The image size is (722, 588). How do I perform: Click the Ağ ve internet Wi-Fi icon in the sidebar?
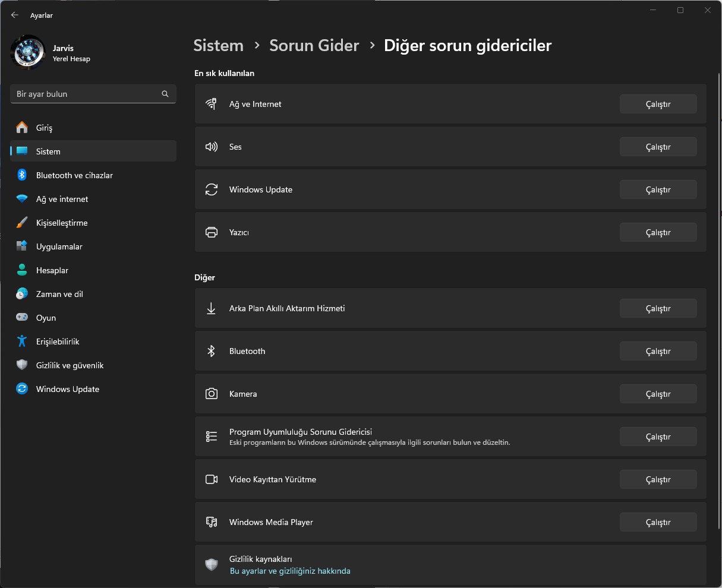pos(22,199)
